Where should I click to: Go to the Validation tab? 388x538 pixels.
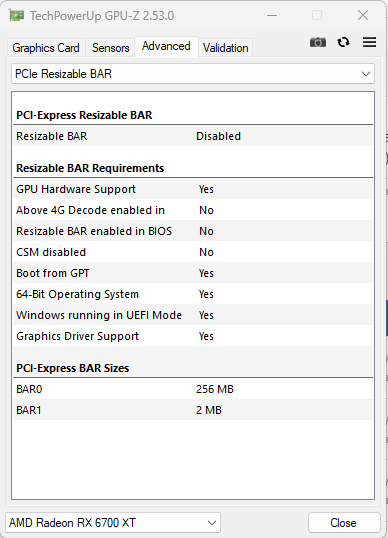(225, 48)
